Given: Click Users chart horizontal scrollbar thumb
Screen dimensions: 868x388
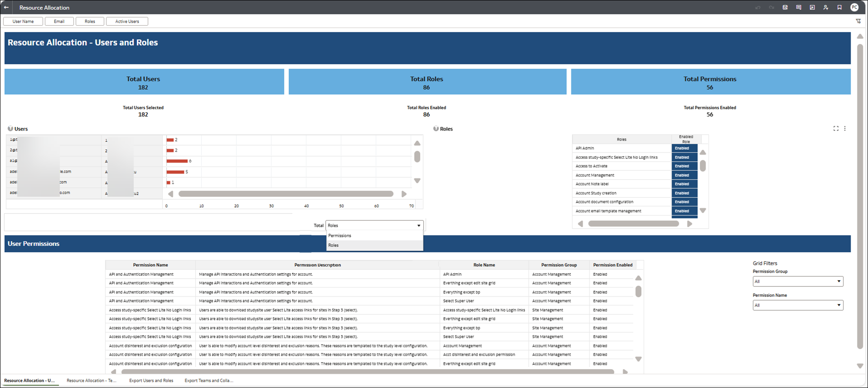Looking at the screenshot, I should [x=286, y=194].
